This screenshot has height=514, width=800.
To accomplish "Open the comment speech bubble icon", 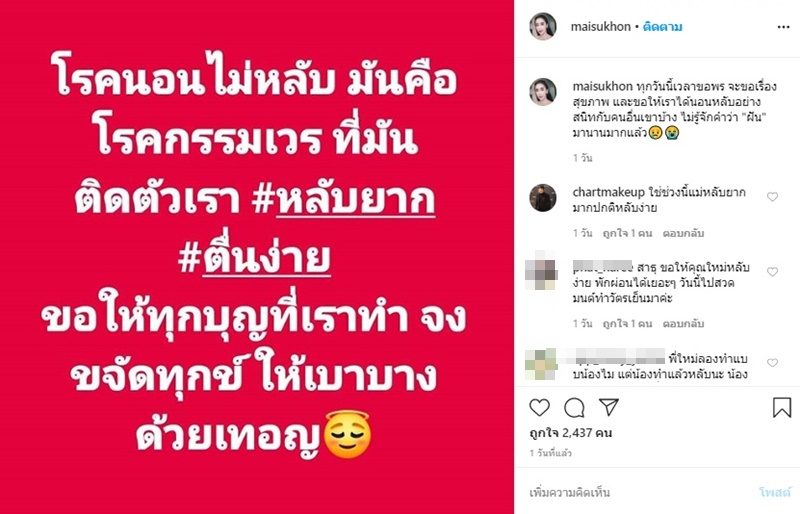I will click(574, 408).
